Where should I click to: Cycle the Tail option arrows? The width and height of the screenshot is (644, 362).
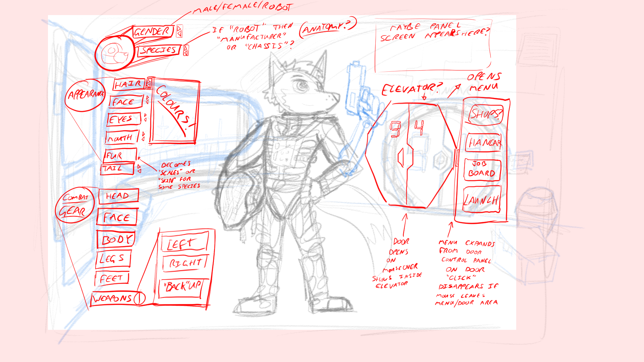(x=139, y=169)
